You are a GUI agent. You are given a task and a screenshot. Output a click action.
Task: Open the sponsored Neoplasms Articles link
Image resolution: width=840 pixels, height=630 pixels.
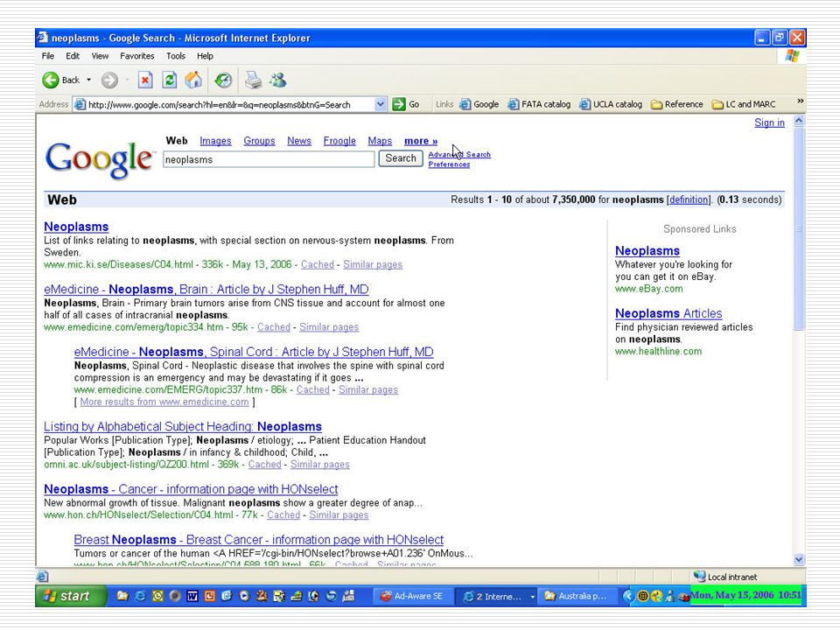(668, 313)
